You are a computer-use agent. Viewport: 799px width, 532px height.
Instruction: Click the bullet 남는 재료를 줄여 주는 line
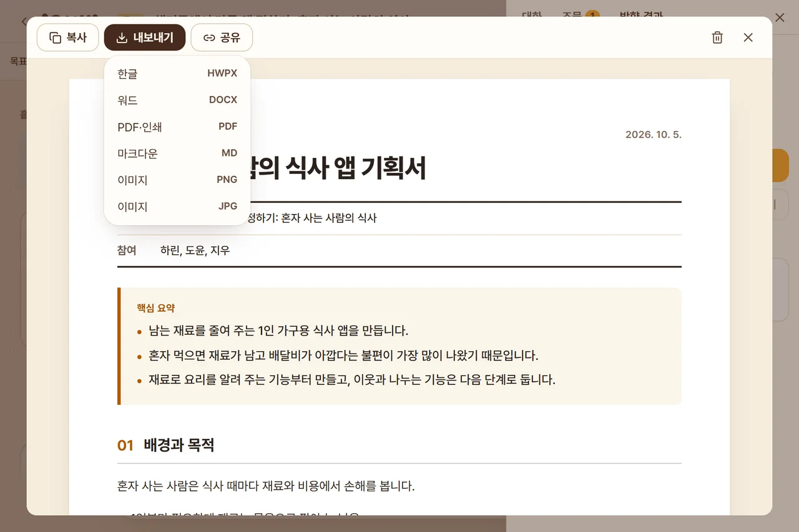tap(278, 331)
